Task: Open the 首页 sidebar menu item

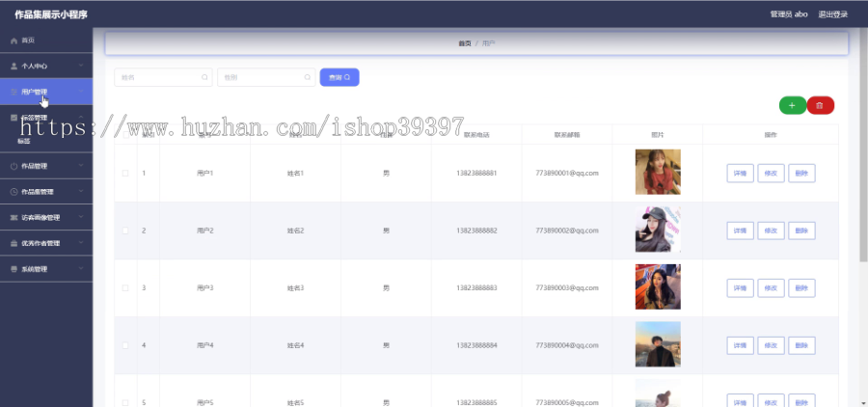Action: (x=46, y=41)
